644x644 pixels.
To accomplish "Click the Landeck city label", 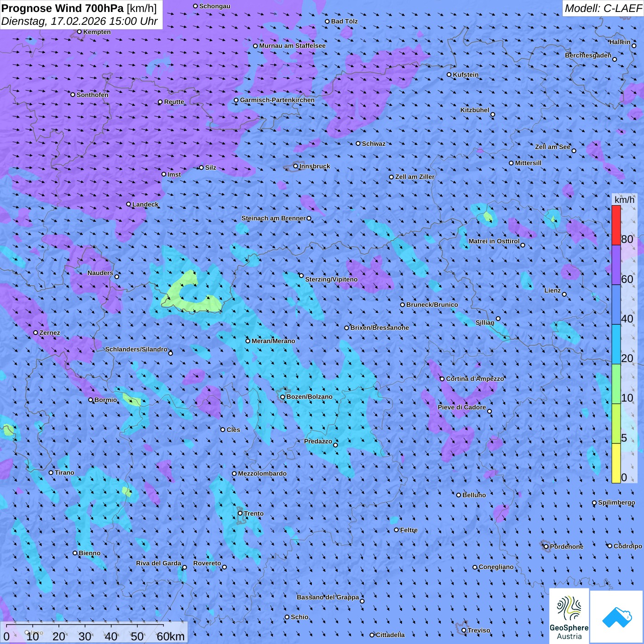I will click(145, 204).
